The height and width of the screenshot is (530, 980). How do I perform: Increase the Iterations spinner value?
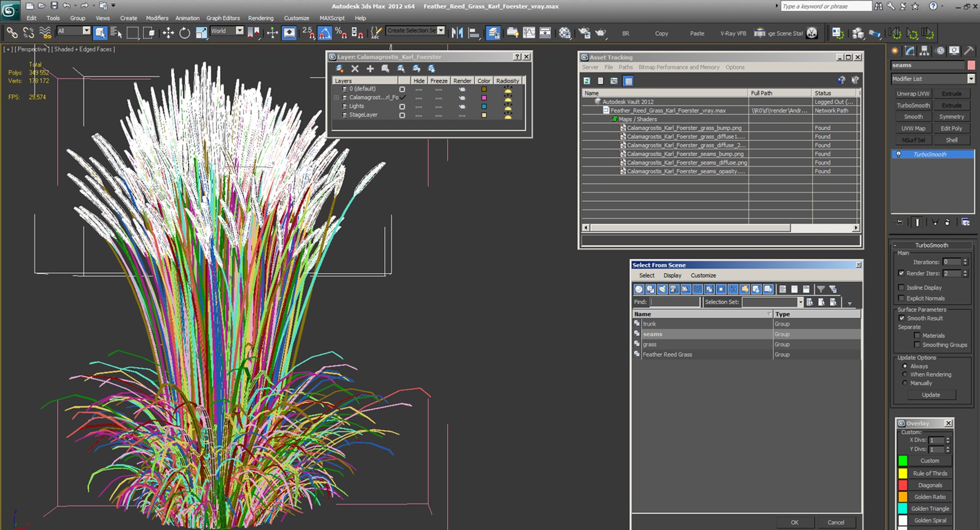[x=965, y=260]
